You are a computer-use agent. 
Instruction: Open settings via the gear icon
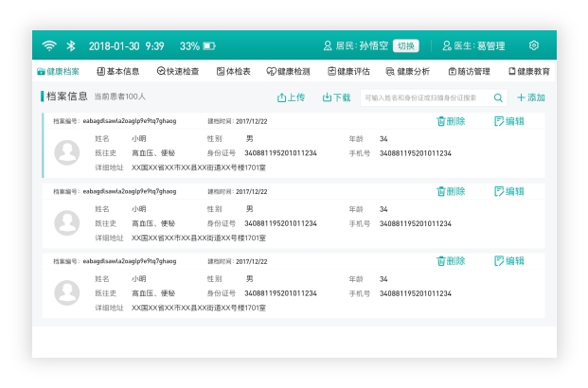(534, 45)
